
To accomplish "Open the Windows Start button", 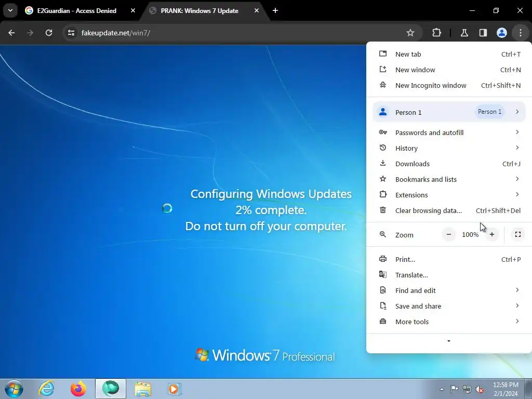I will (14, 389).
